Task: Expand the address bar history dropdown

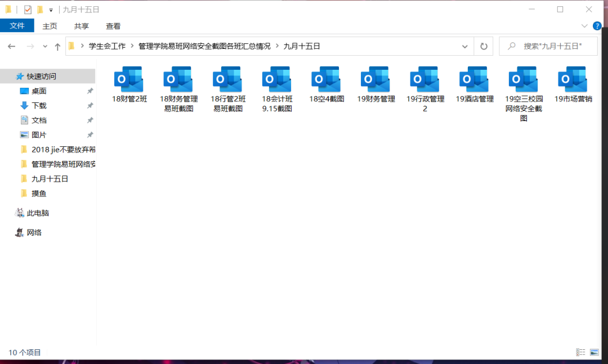Action: pos(464,47)
